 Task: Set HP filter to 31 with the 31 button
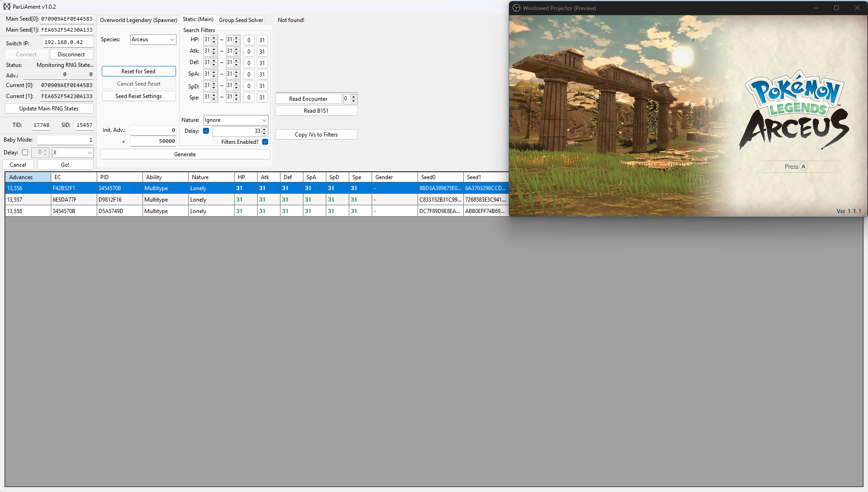pyautogui.click(x=262, y=40)
